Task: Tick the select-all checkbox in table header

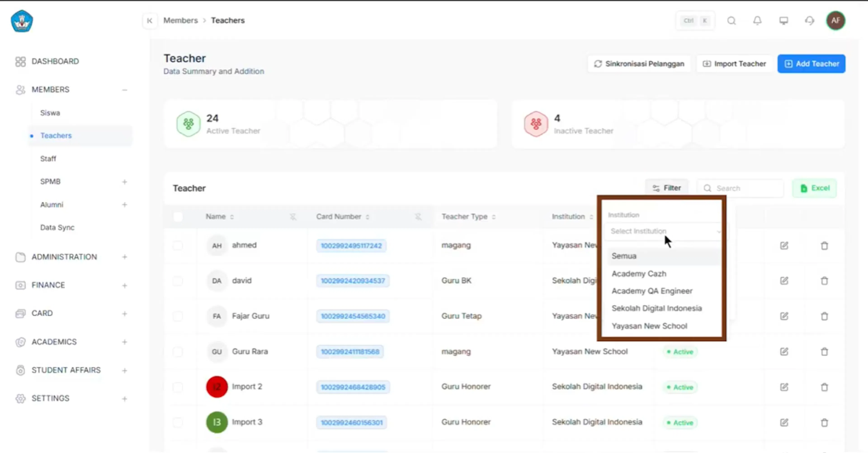Action: tap(178, 217)
